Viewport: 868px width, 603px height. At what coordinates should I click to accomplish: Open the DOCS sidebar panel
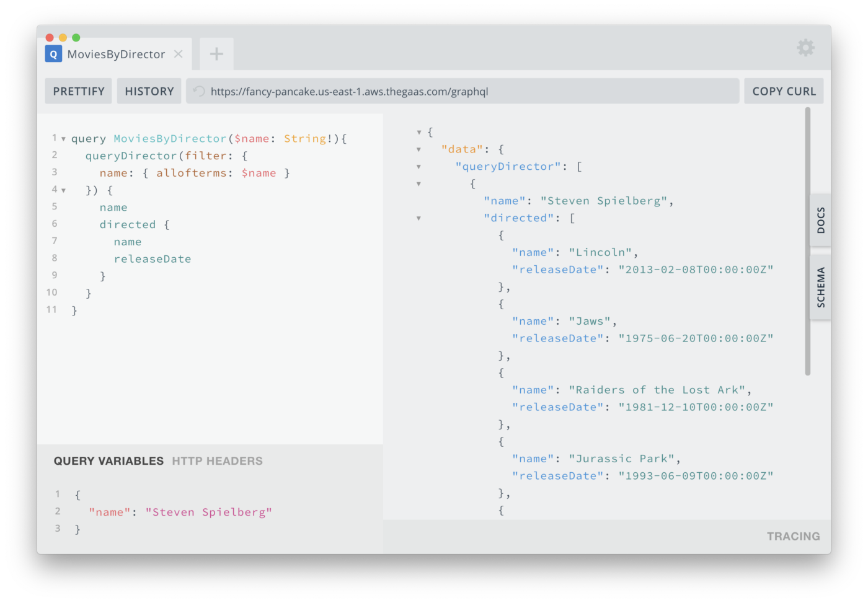click(820, 220)
